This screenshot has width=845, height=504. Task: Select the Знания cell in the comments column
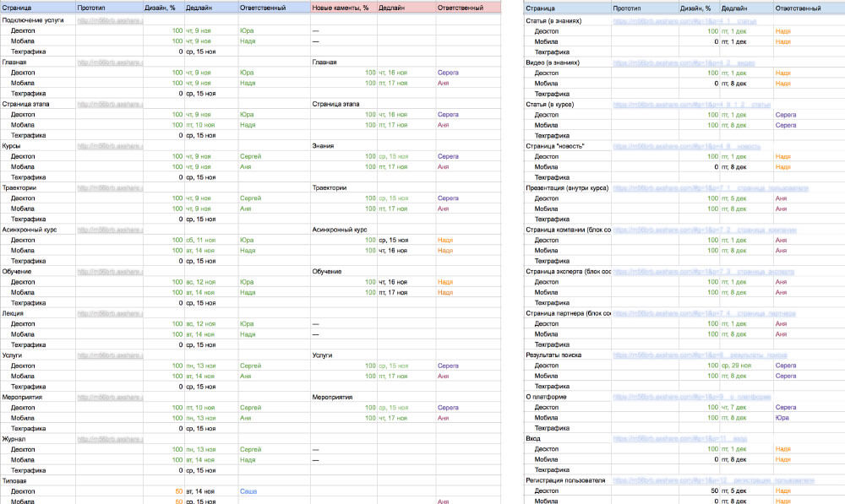pos(323,145)
